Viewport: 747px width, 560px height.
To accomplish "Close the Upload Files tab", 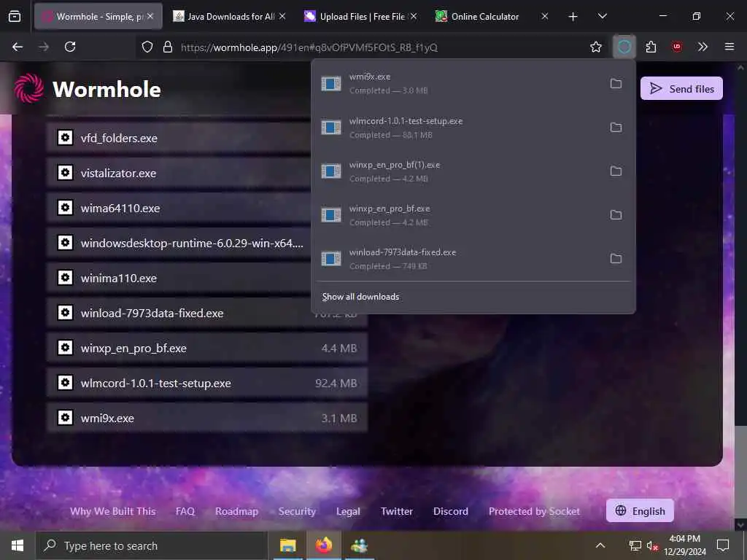I will [x=414, y=16].
